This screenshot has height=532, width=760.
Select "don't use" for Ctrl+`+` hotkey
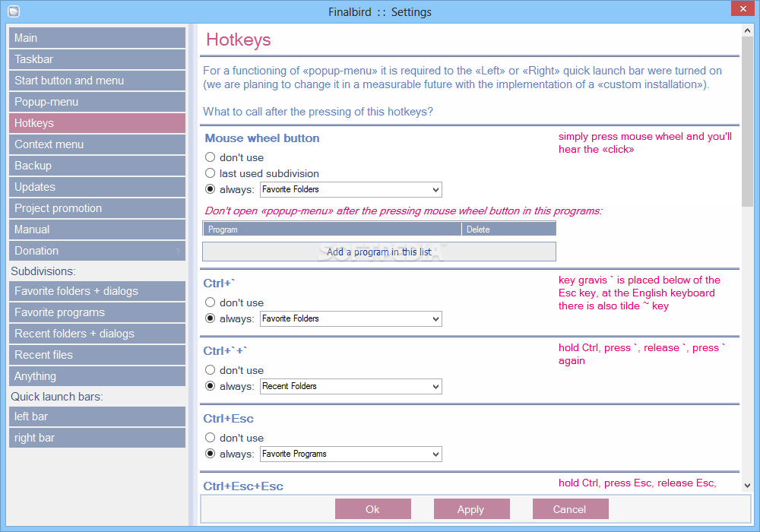(210, 370)
